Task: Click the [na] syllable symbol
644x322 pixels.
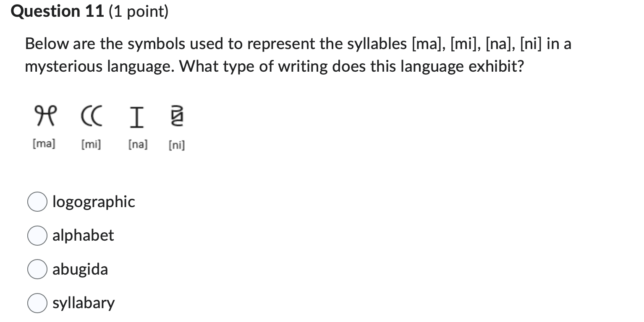Action: [136, 116]
